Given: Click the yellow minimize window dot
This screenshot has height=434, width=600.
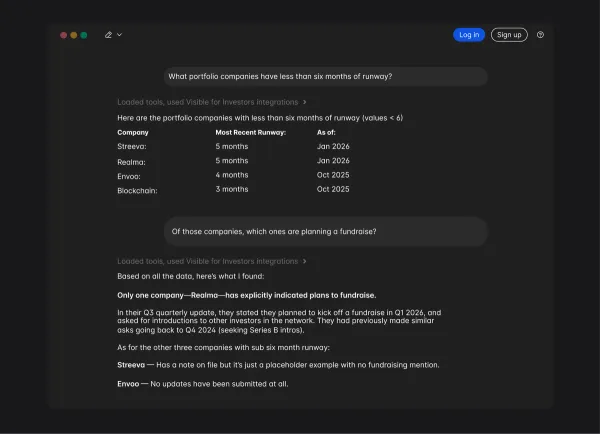Looking at the screenshot, I should (74, 35).
